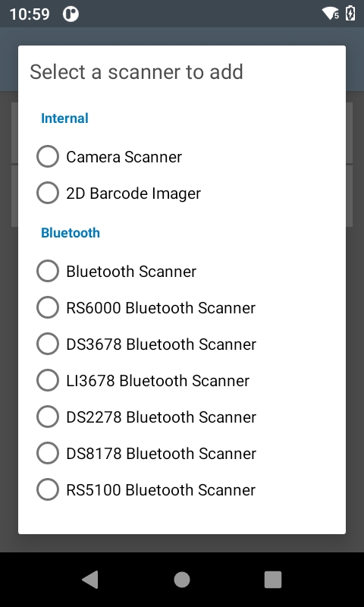Image resolution: width=364 pixels, height=607 pixels.
Task: Tap the notification icon beside the clock
Action: click(71, 14)
